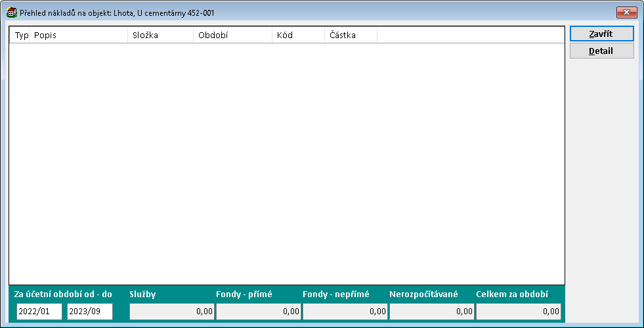Click the Celkem za období total field
The image size is (644, 328).
(x=519, y=312)
